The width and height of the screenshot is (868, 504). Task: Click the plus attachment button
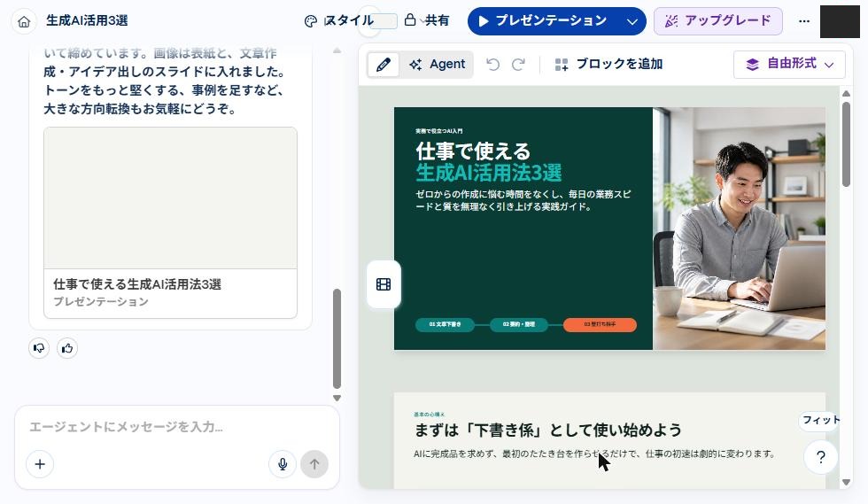[40, 464]
